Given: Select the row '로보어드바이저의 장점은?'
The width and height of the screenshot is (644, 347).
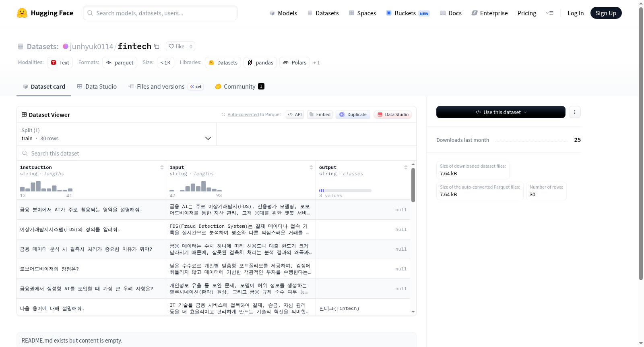Looking at the screenshot, I should click(x=213, y=269).
